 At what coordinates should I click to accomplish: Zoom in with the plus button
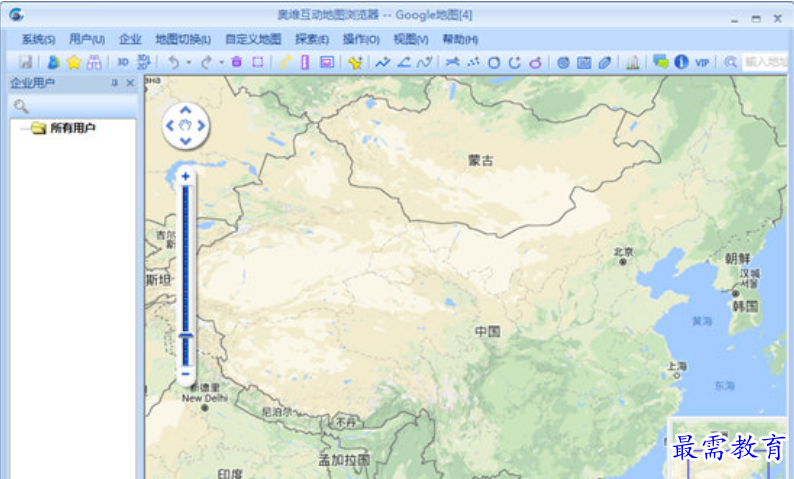point(185,176)
